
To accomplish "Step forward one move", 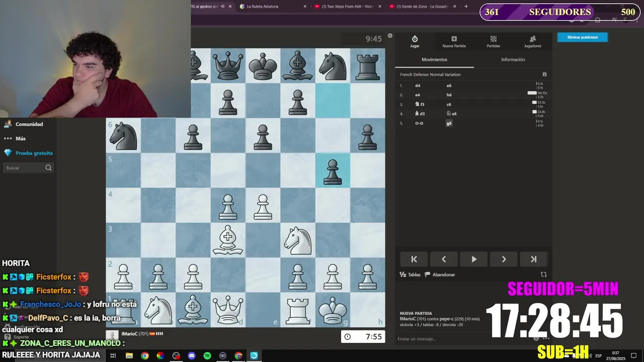I will (x=504, y=259).
